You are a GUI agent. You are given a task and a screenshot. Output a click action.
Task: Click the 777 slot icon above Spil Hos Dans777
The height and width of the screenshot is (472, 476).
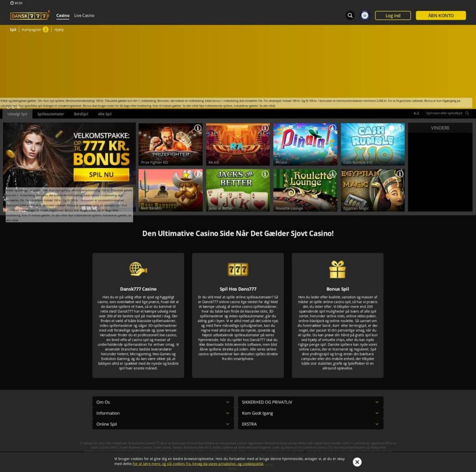tap(238, 269)
